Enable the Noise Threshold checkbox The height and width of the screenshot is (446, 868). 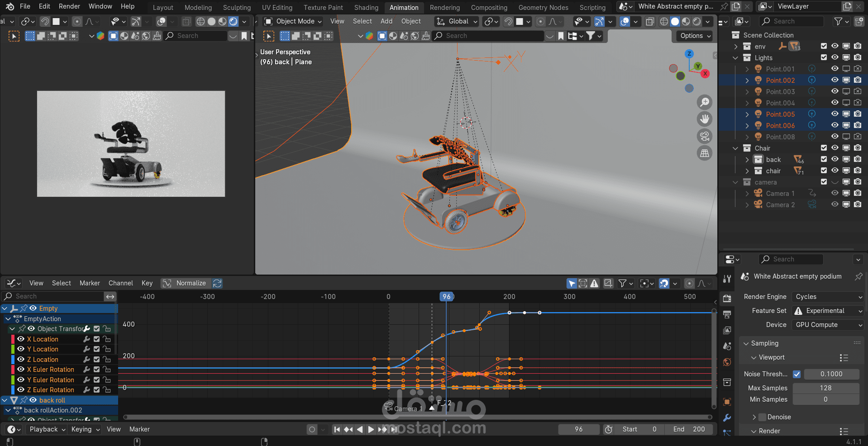797,374
